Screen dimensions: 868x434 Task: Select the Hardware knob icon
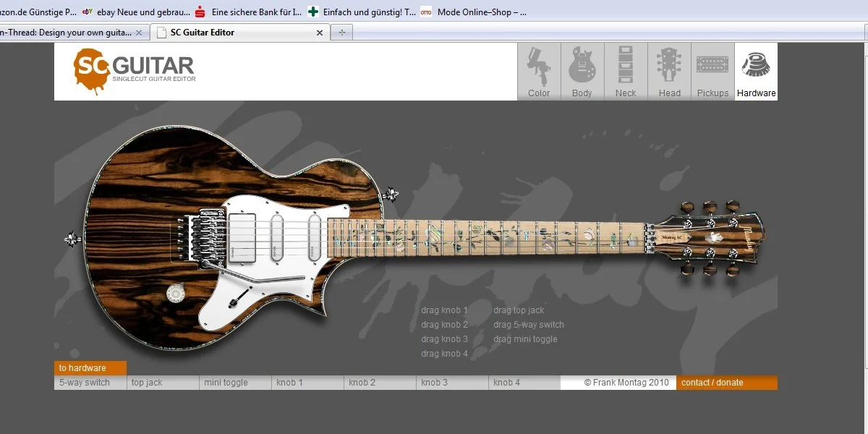click(x=756, y=72)
